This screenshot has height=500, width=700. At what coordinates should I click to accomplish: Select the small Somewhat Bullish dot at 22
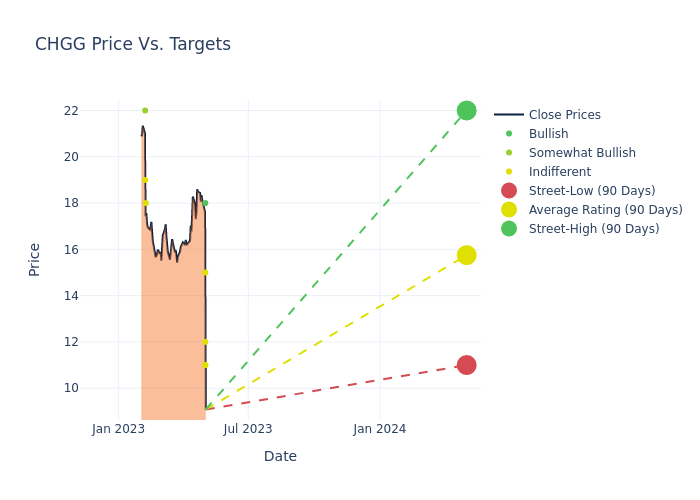pos(145,111)
